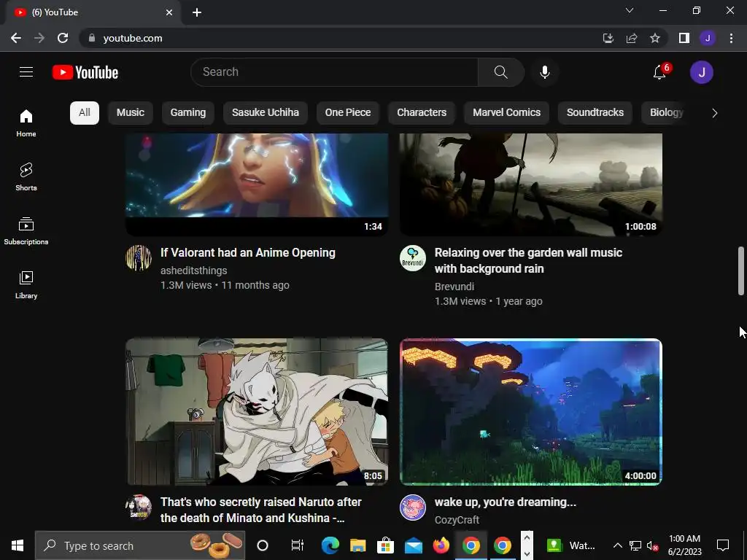Open Subscriptions in the sidebar
The width and height of the screenshot is (747, 560).
click(26, 231)
